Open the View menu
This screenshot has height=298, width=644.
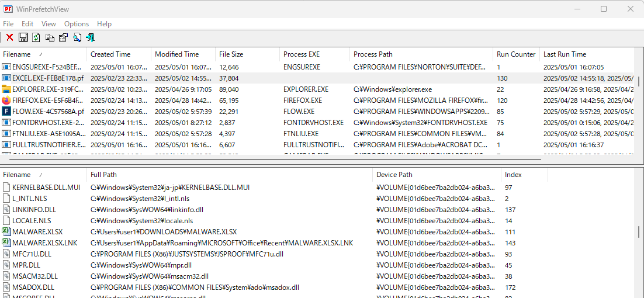coord(49,24)
